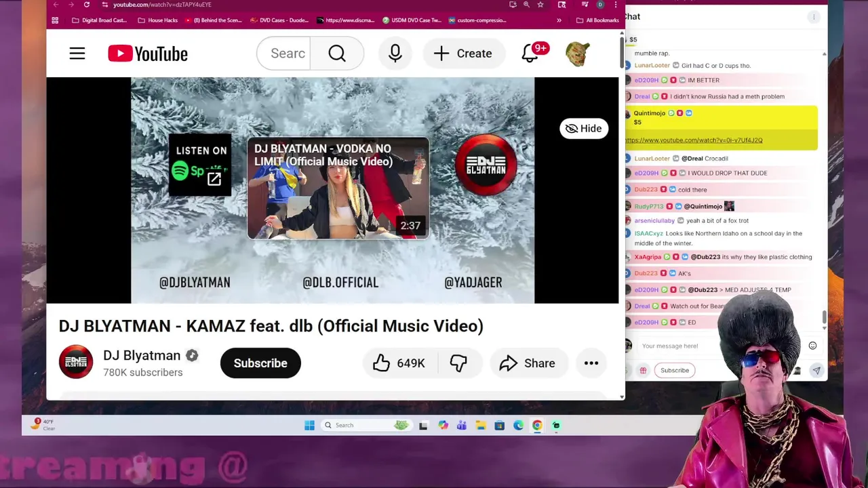Open Microsoft Store from the taskbar

coord(500,425)
